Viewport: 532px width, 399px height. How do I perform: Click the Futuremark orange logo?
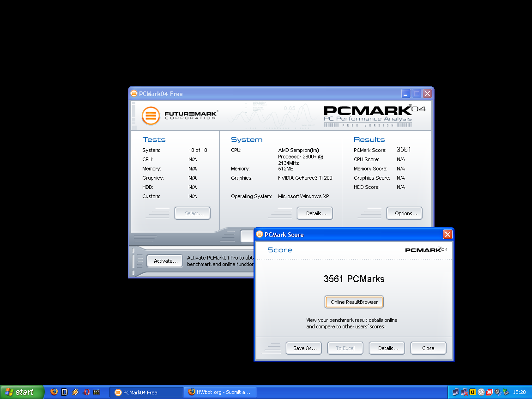click(x=151, y=116)
